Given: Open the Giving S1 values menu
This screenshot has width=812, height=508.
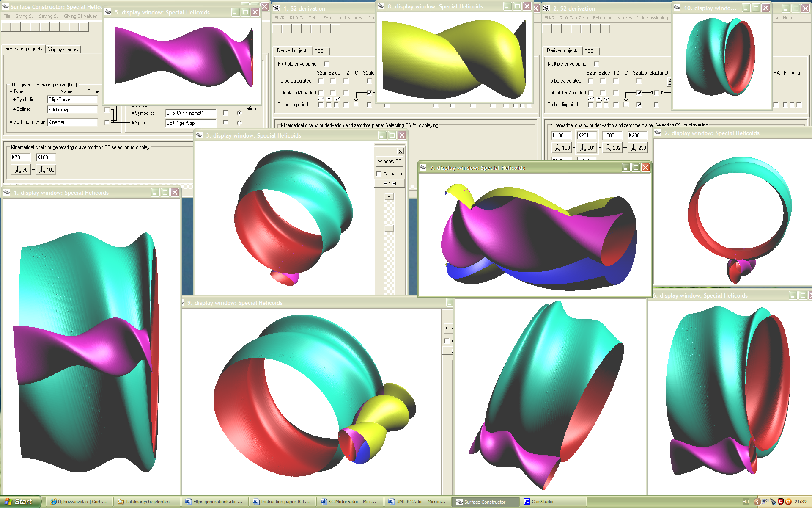Looking at the screenshot, I should [x=80, y=16].
